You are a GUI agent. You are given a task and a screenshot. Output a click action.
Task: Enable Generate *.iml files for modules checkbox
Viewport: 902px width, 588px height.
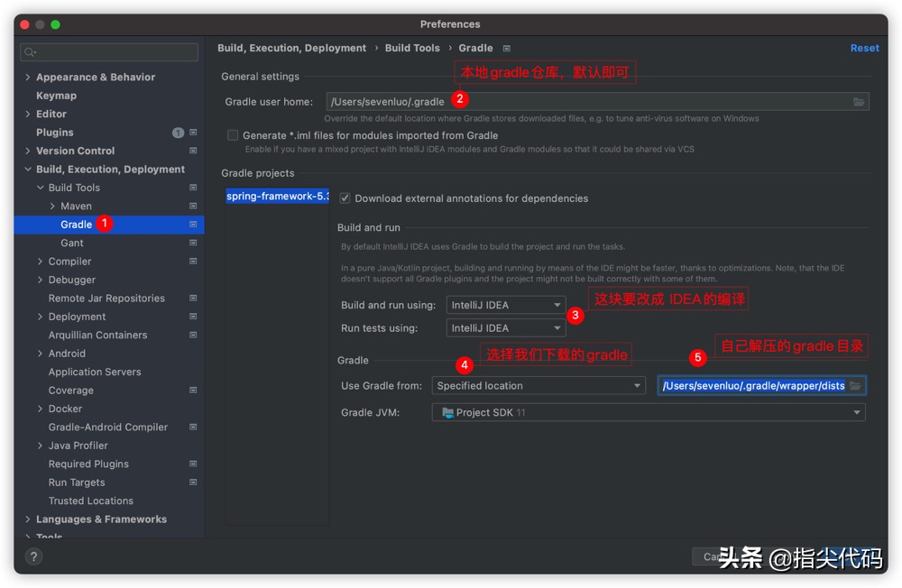[x=233, y=135]
